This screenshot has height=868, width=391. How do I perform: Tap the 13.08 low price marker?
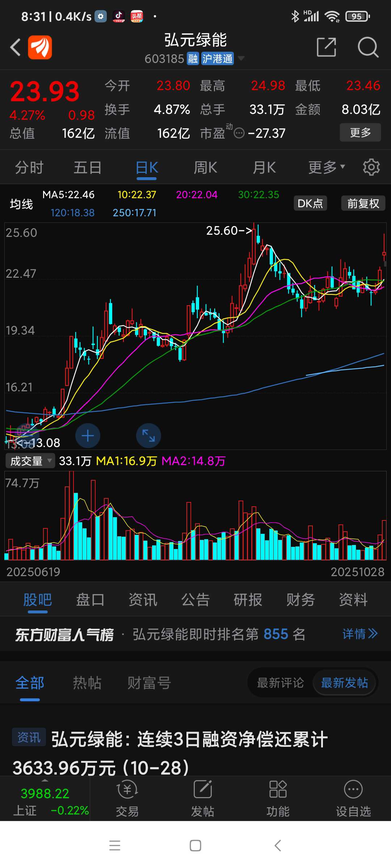(38, 443)
